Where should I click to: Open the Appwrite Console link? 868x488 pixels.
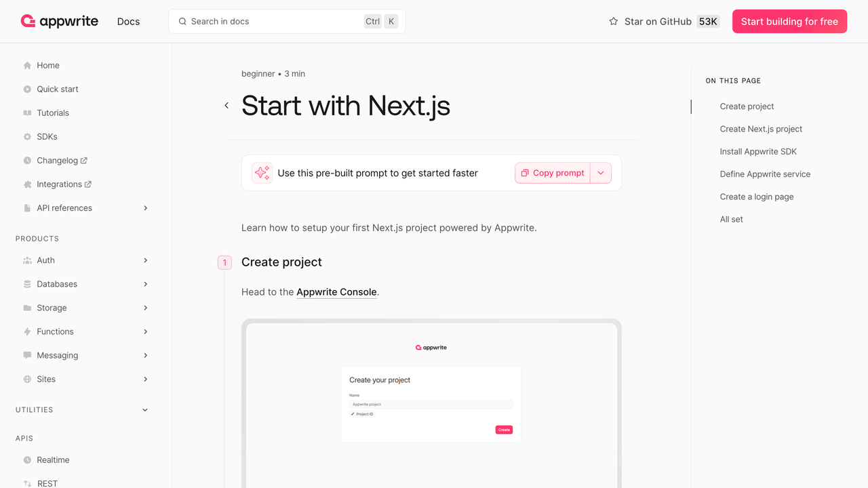[336, 291]
